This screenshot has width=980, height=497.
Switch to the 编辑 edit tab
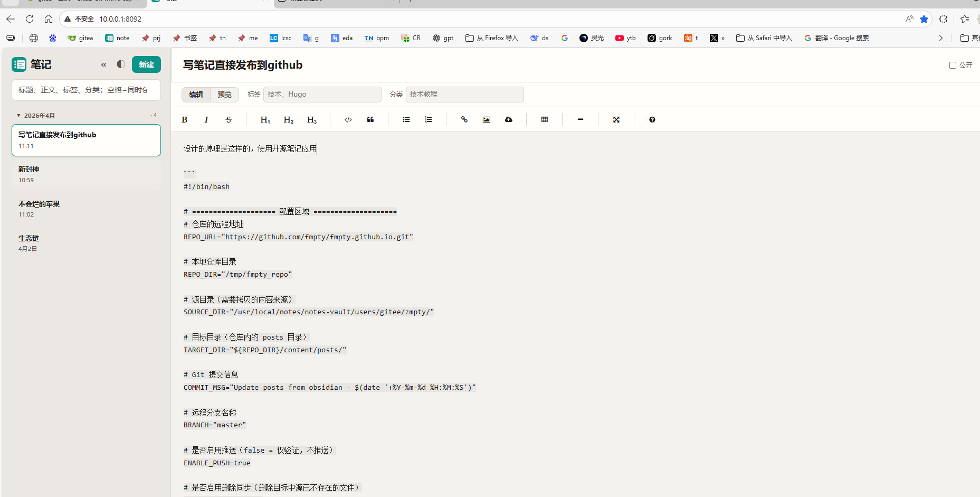(196, 95)
